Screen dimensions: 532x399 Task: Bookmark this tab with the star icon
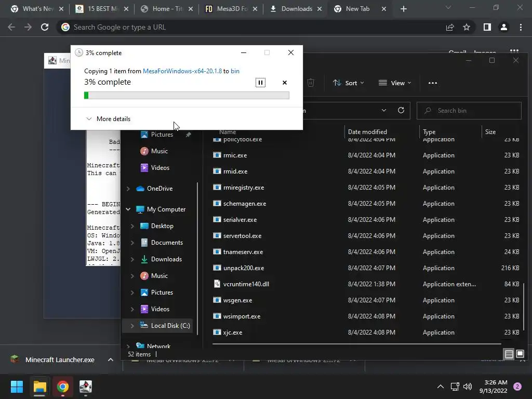click(x=467, y=27)
